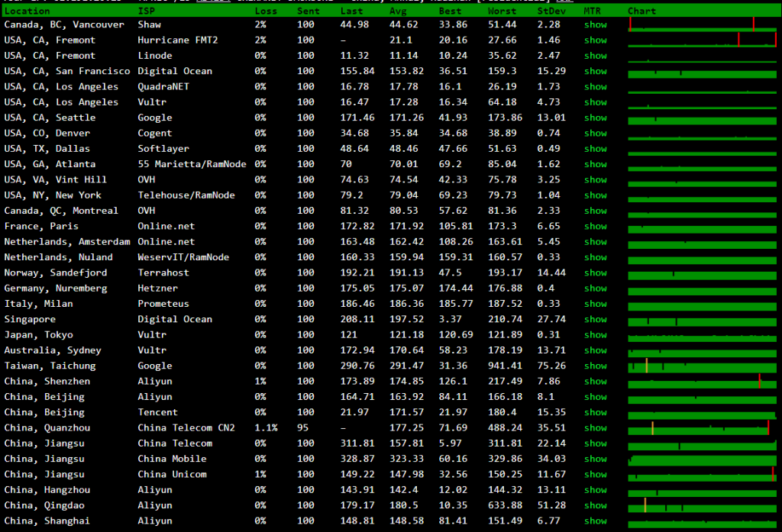Screen dimensions: 782x532
Task: Open show link for Hurricane FMT2 row
Action: tap(596, 40)
